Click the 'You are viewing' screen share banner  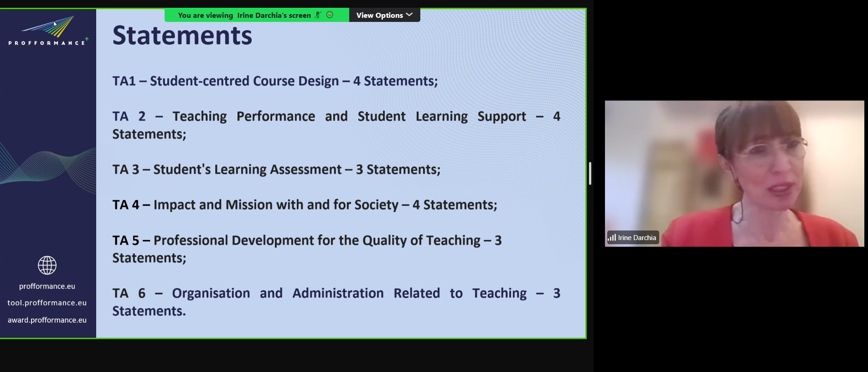coord(244,15)
